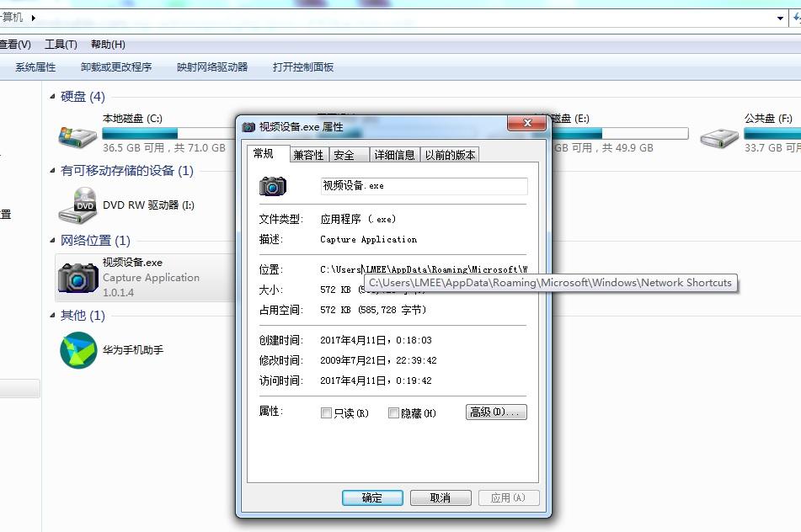
Task: Toggle the 隐藏 (H) hidden checkbox
Action: pos(393,412)
